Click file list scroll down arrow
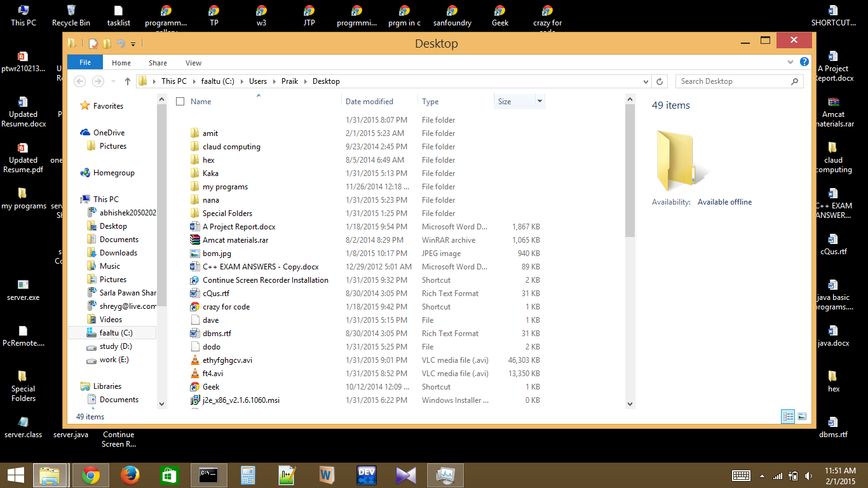The width and height of the screenshot is (868, 488). [630, 403]
